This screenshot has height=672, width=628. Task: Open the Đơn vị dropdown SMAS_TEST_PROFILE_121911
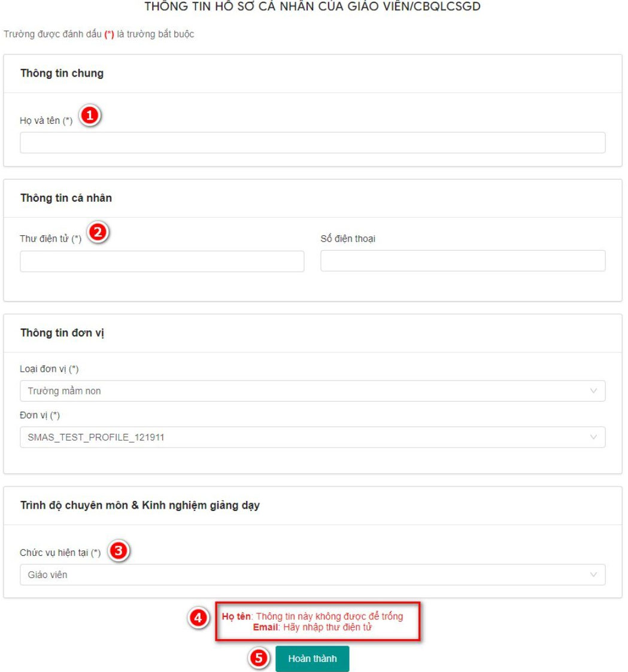click(313, 437)
